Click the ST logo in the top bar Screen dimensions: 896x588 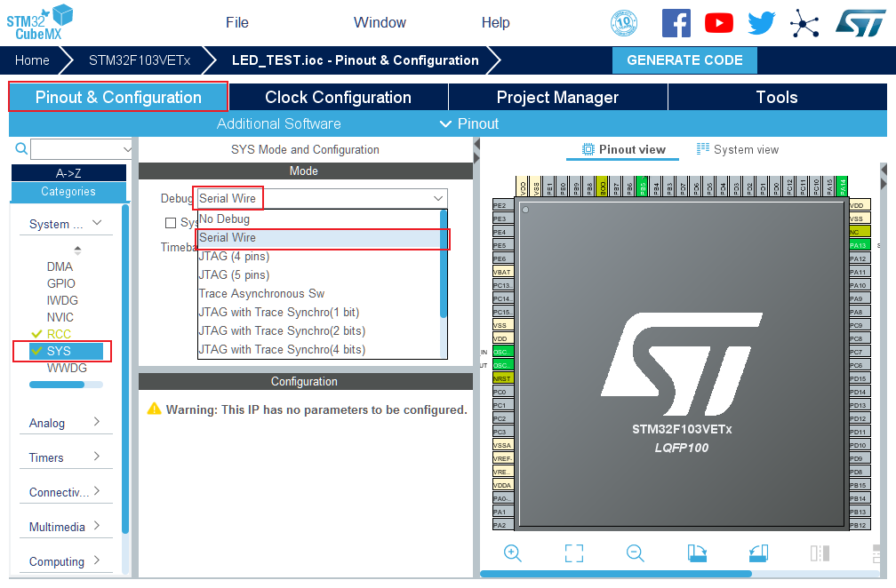pyautogui.click(x=860, y=23)
